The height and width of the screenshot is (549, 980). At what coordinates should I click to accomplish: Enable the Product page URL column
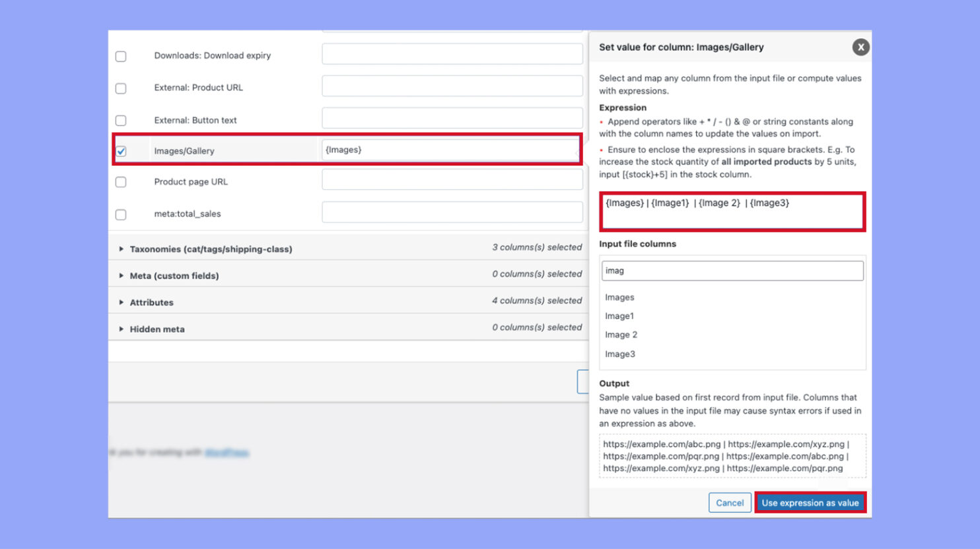click(121, 182)
